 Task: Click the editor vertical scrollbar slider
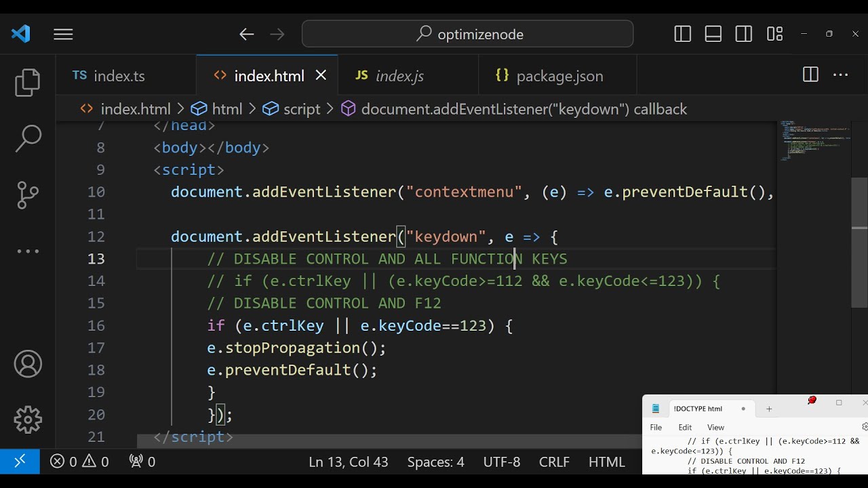point(859,242)
